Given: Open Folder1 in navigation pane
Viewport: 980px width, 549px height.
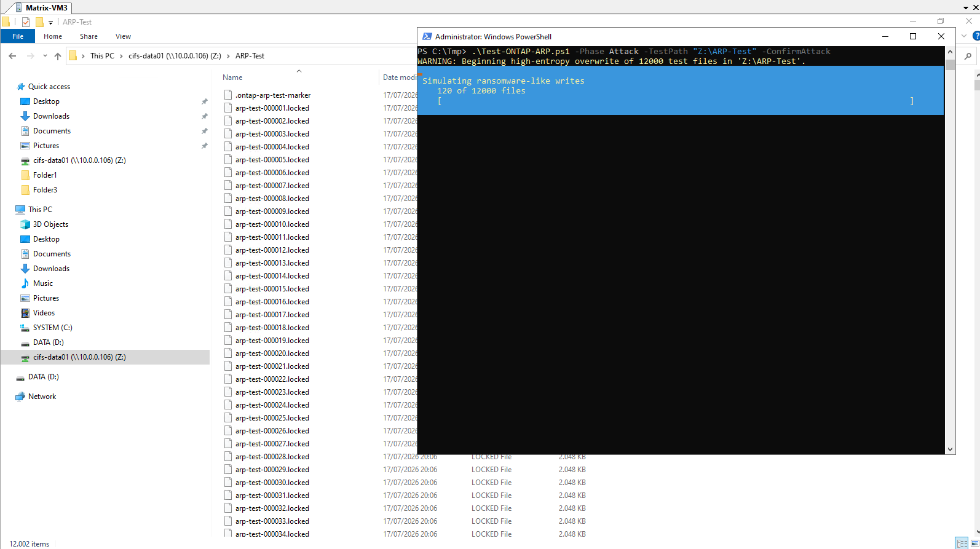Looking at the screenshot, I should coord(45,175).
